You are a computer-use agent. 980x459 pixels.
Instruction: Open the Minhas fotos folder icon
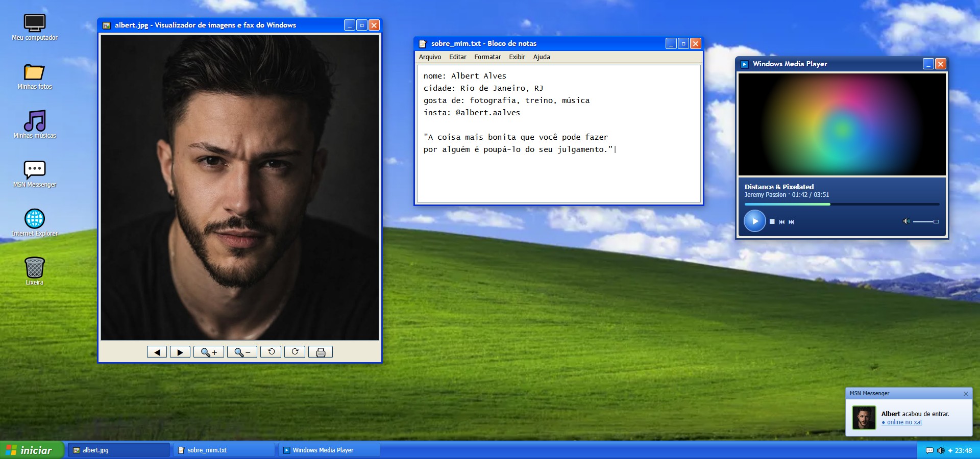(x=35, y=76)
